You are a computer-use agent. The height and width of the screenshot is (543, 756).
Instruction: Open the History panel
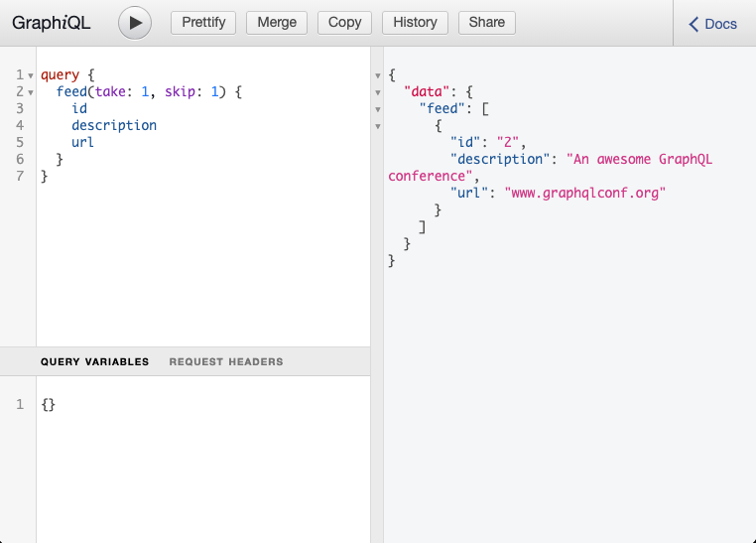point(415,23)
